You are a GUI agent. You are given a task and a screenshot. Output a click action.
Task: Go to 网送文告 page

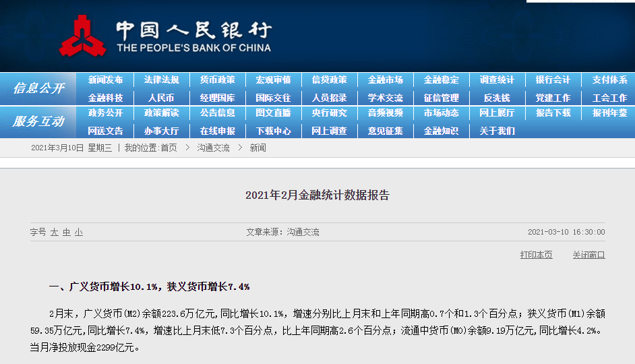(105, 131)
